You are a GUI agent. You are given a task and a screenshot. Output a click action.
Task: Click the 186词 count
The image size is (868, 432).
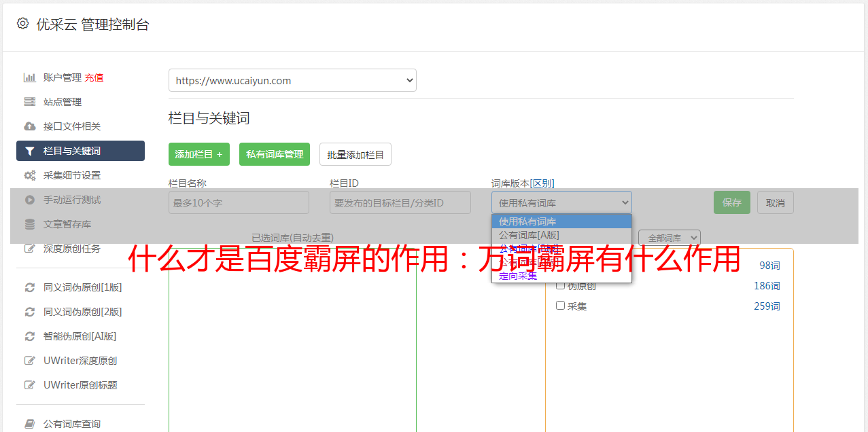click(767, 286)
